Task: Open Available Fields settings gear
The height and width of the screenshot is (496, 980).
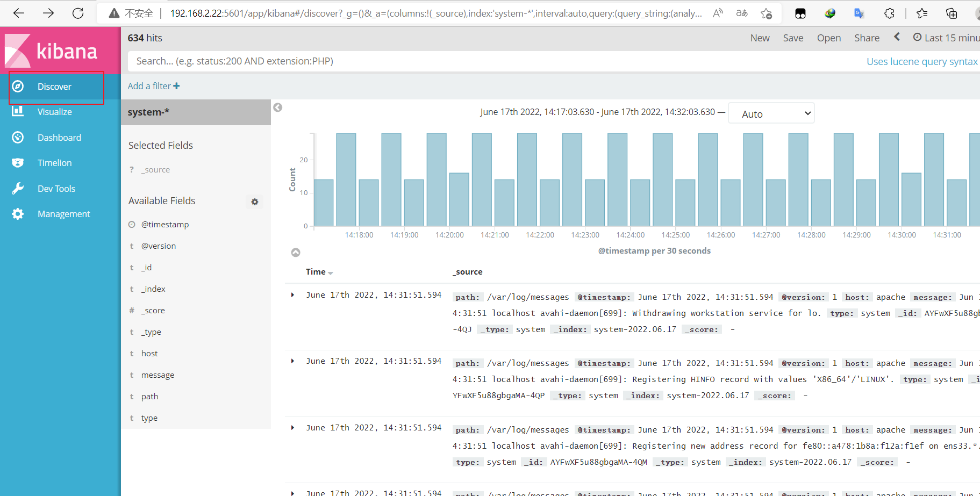Action: (x=255, y=202)
